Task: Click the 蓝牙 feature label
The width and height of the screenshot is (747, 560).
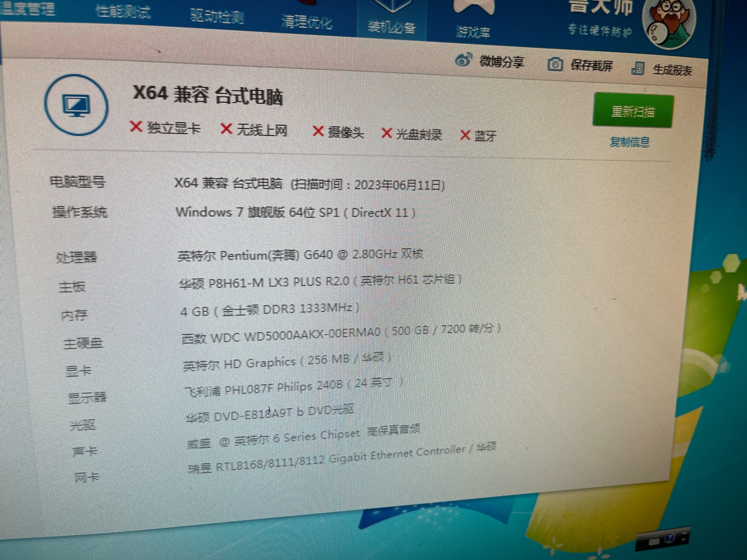Action: point(485,136)
